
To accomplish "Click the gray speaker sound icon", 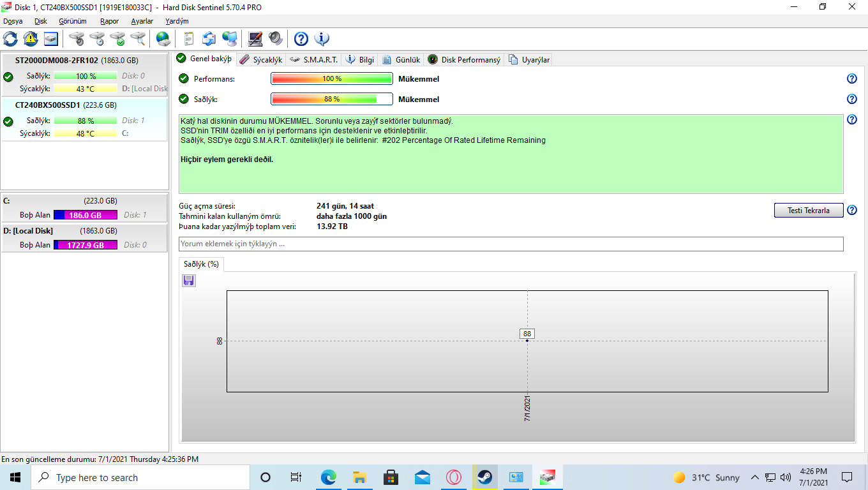I will (276, 39).
